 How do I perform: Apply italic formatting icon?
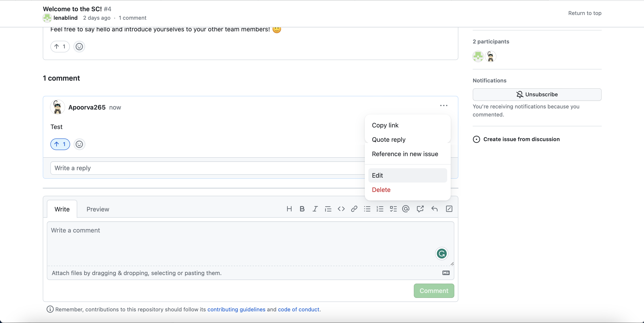[x=315, y=209]
